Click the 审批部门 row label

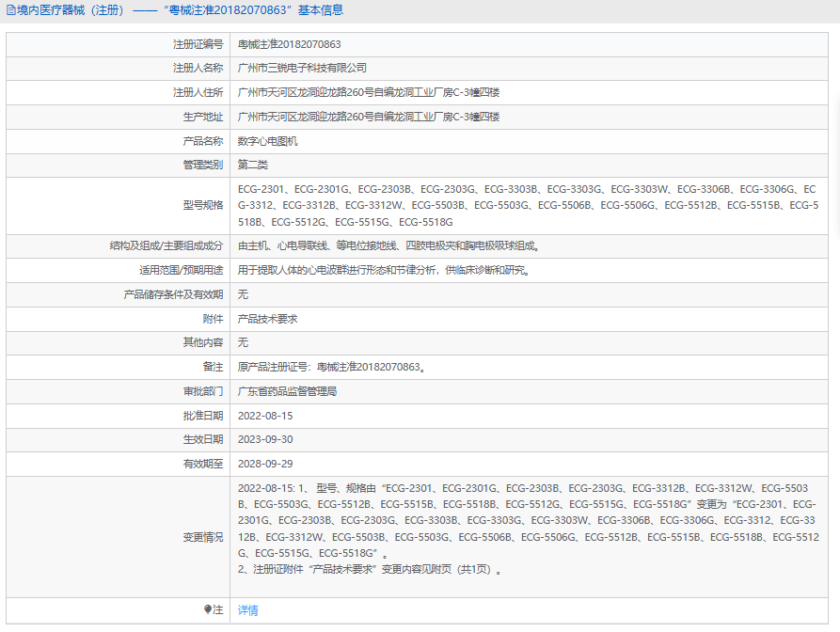click(202, 391)
